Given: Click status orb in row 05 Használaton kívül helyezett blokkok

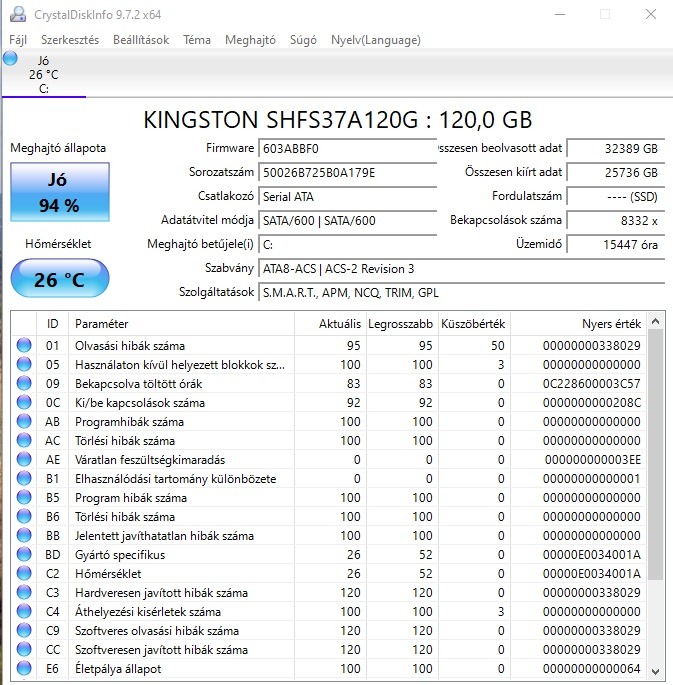Looking at the screenshot, I should [x=24, y=364].
